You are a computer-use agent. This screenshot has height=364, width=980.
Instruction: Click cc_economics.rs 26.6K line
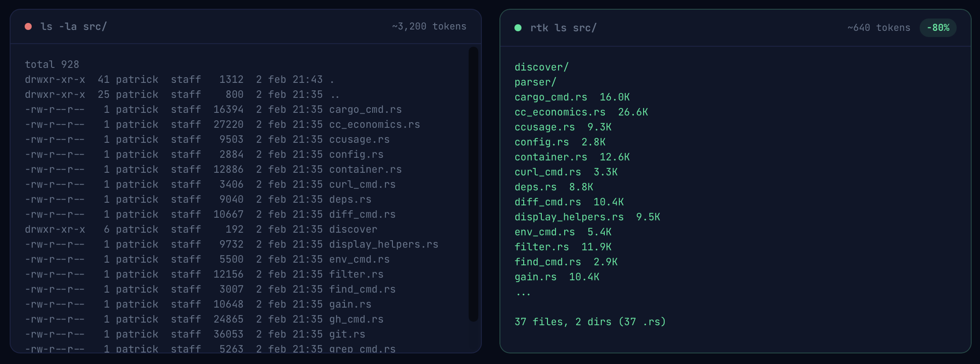pos(581,112)
